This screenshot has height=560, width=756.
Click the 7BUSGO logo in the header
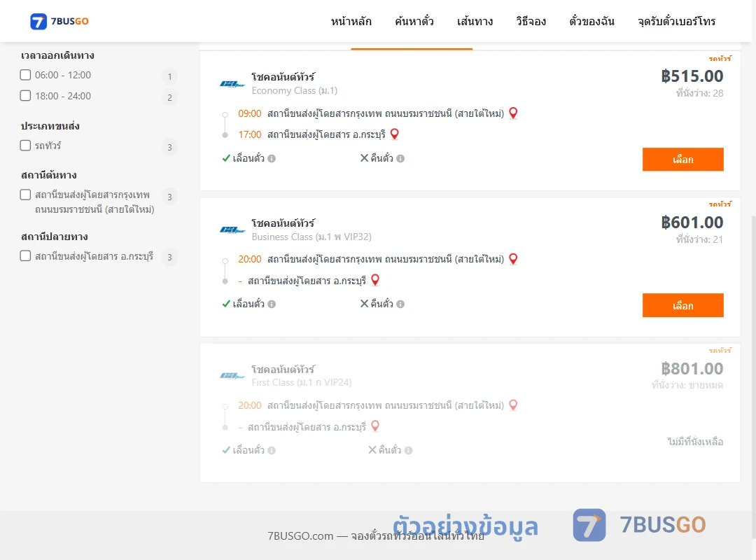[x=59, y=21]
